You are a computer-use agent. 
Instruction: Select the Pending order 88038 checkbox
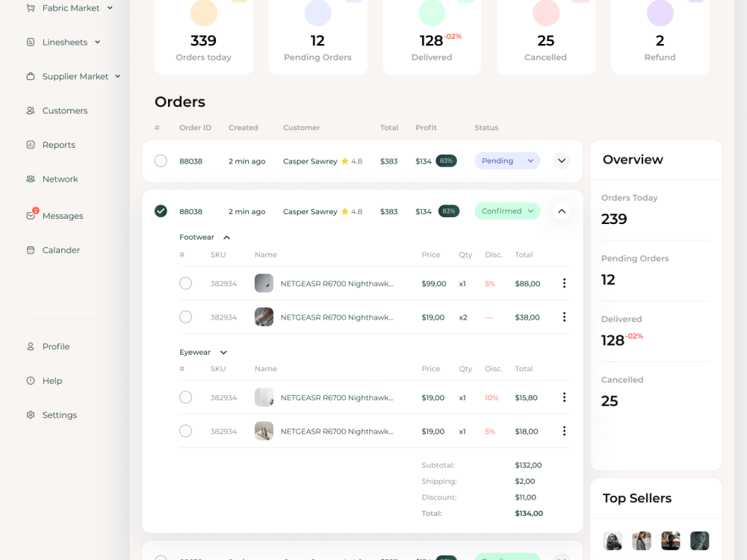tap(161, 161)
